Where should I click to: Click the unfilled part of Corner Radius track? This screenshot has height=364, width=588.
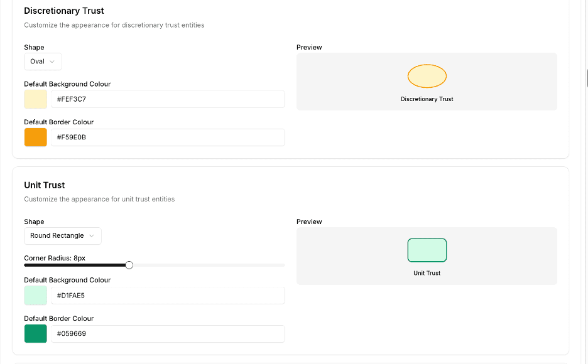click(207, 265)
